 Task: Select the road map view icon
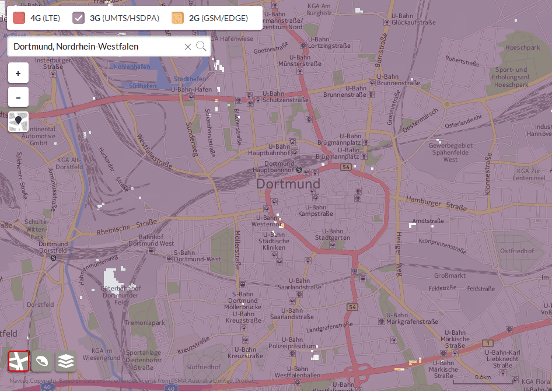[x=19, y=361]
